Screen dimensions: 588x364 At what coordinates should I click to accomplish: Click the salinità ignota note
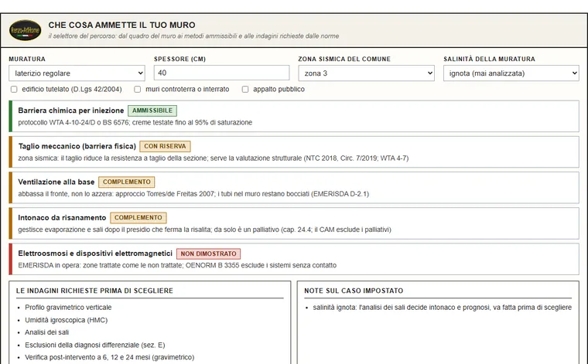pyautogui.click(x=443, y=308)
